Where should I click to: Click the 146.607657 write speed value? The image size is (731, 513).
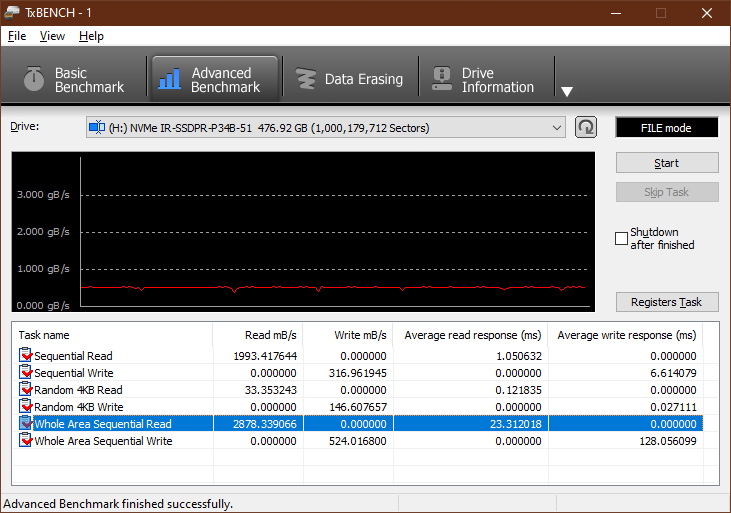click(358, 407)
